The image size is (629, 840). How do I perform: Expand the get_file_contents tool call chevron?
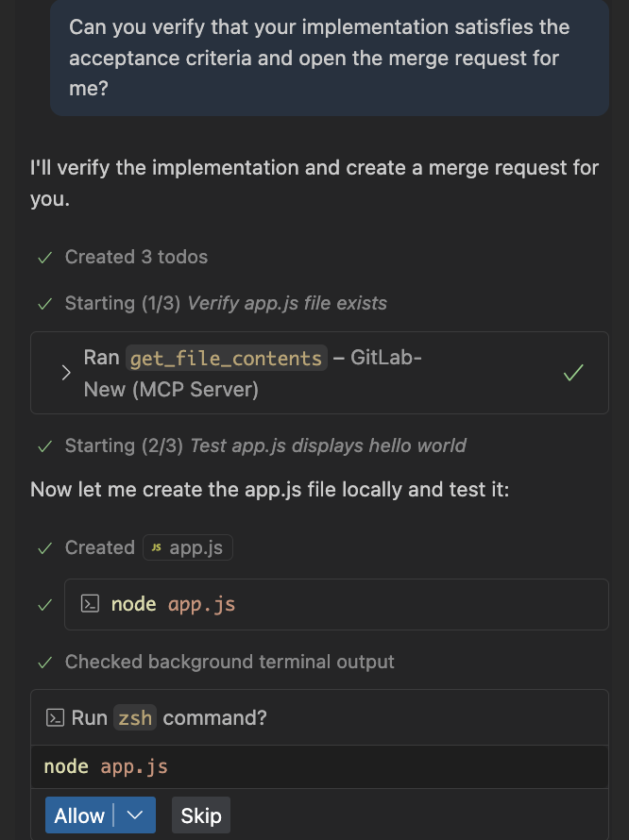65,373
